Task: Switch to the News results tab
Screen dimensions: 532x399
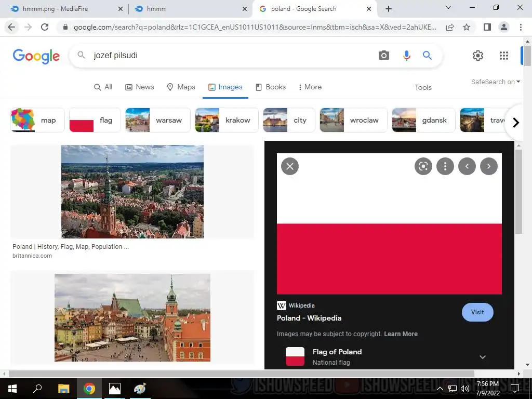Action: 139,87
